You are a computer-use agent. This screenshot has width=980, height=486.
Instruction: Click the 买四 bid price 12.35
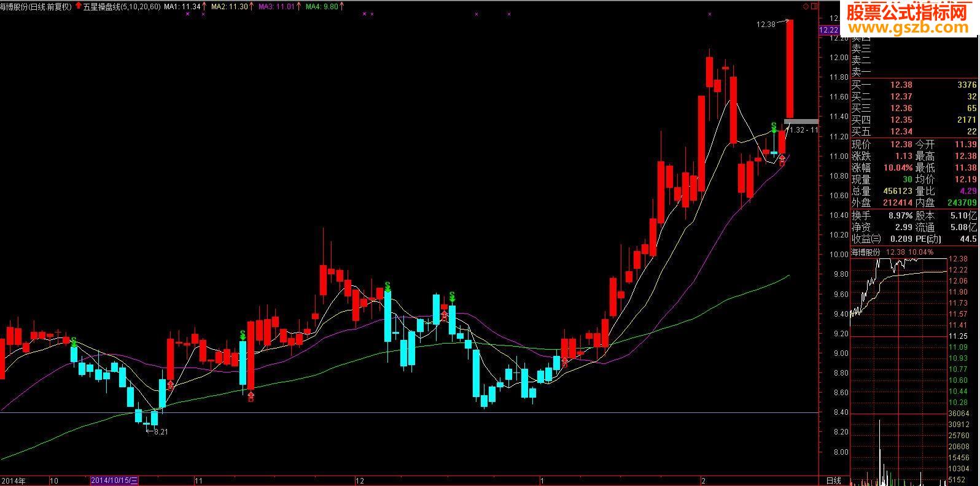pyautogui.click(x=901, y=120)
